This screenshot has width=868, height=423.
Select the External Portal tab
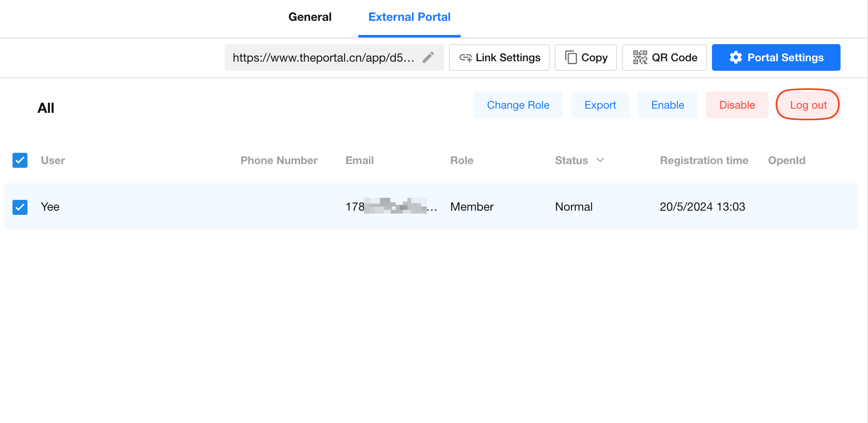tap(409, 17)
